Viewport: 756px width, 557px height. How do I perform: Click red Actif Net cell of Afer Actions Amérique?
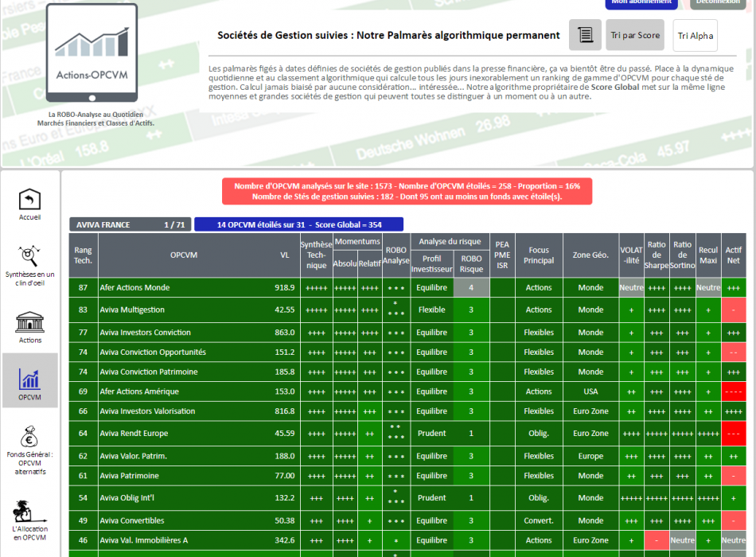[734, 391]
